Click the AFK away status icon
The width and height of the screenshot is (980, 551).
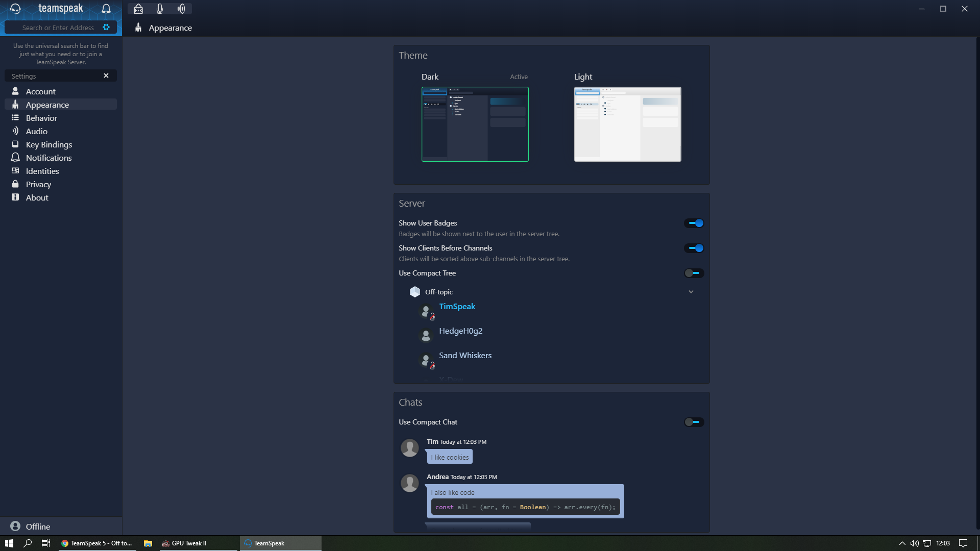[x=138, y=9]
